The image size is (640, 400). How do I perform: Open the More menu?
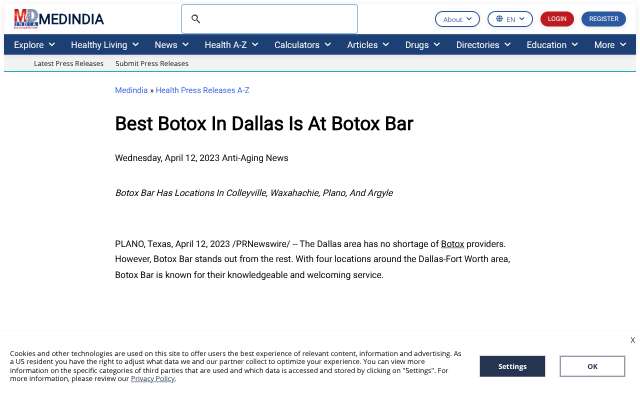[610, 45]
